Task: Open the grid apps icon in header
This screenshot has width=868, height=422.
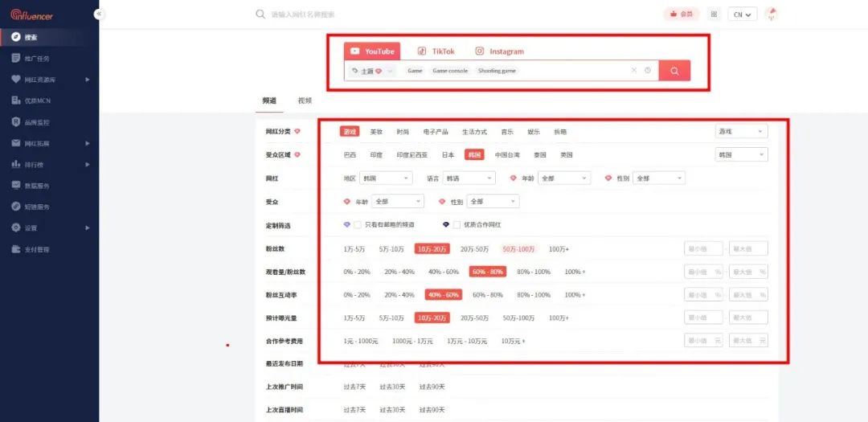Action: click(714, 14)
